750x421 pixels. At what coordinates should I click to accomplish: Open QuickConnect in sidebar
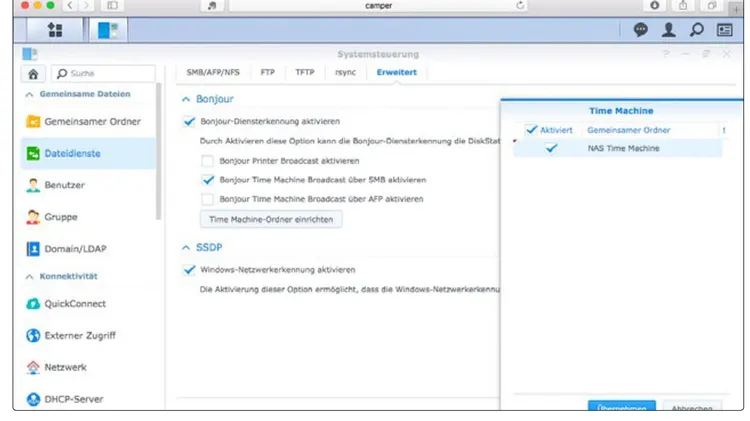(x=88, y=304)
